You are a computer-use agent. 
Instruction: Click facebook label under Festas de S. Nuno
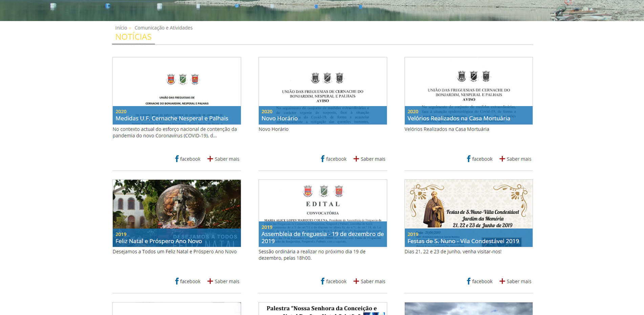click(x=482, y=282)
